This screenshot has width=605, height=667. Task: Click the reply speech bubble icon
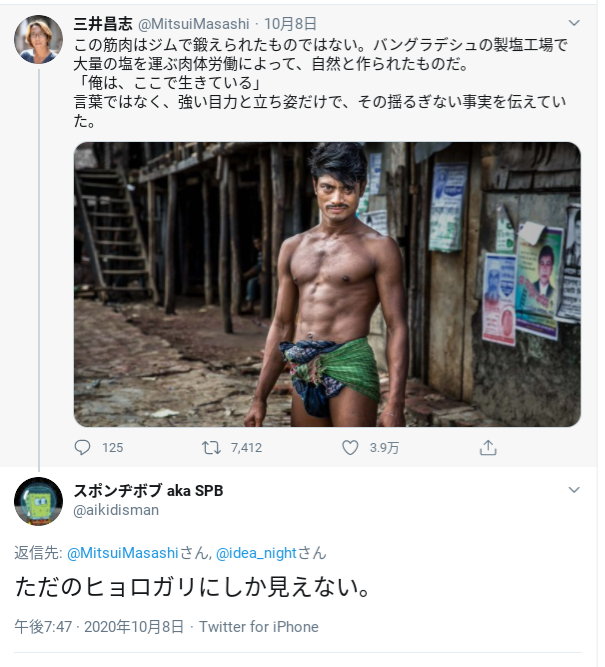pyautogui.click(x=83, y=447)
